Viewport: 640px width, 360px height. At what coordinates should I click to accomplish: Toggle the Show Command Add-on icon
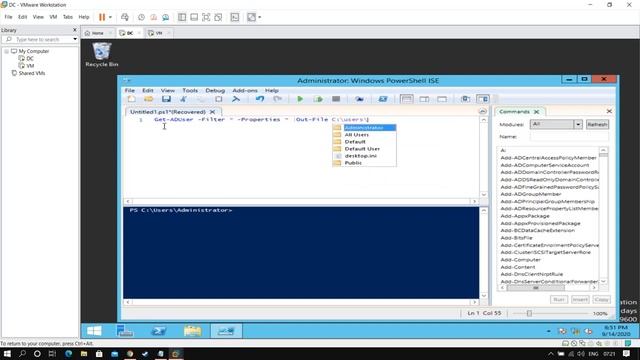pos(483,99)
